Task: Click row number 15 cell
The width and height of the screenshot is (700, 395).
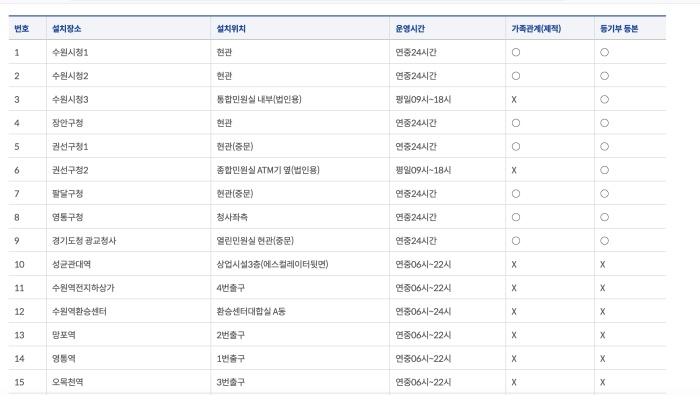Action: click(27, 382)
